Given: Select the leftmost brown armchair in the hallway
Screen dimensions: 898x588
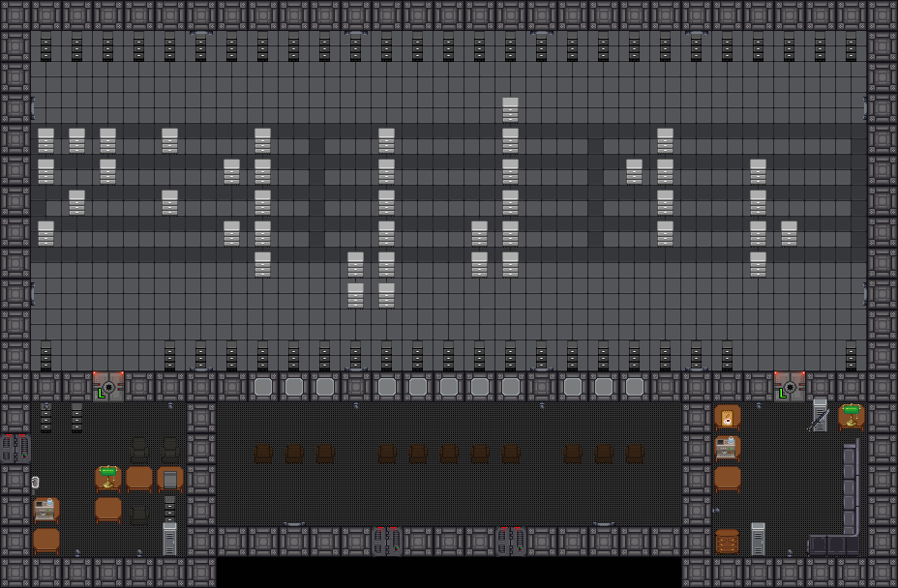Looking at the screenshot, I should (x=263, y=454).
